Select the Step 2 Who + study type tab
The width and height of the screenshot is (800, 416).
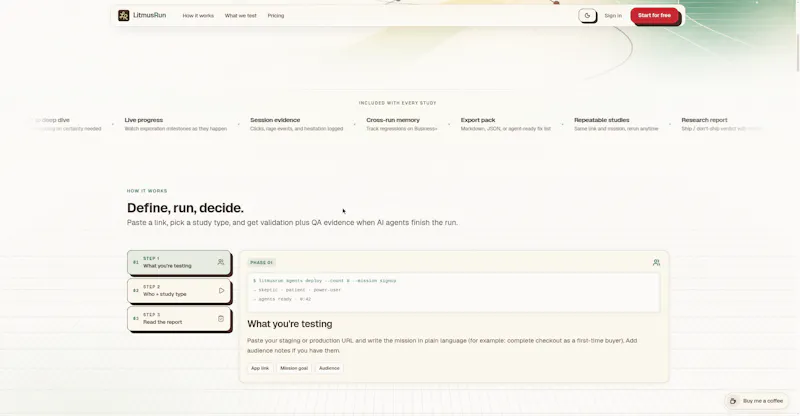(179, 290)
